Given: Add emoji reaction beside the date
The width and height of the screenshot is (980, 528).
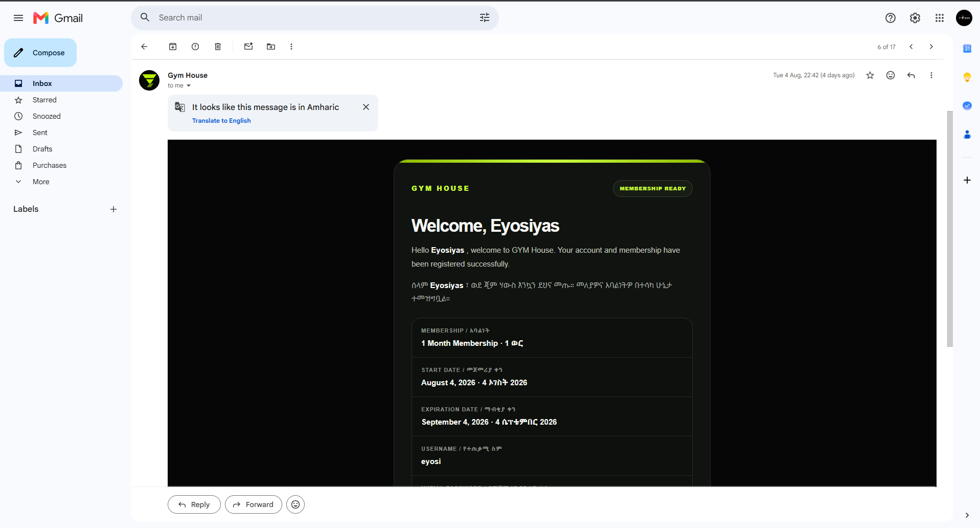Looking at the screenshot, I should [891, 75].
